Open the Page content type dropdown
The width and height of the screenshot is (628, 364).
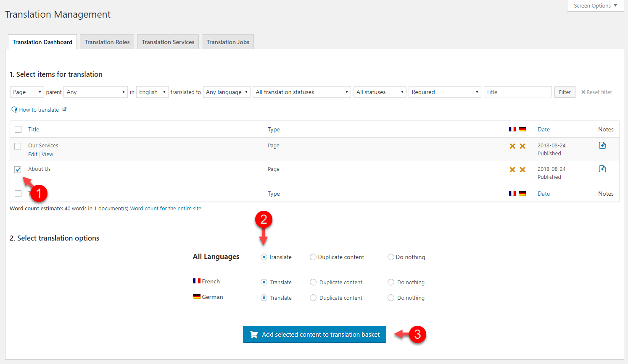(27, 92)
